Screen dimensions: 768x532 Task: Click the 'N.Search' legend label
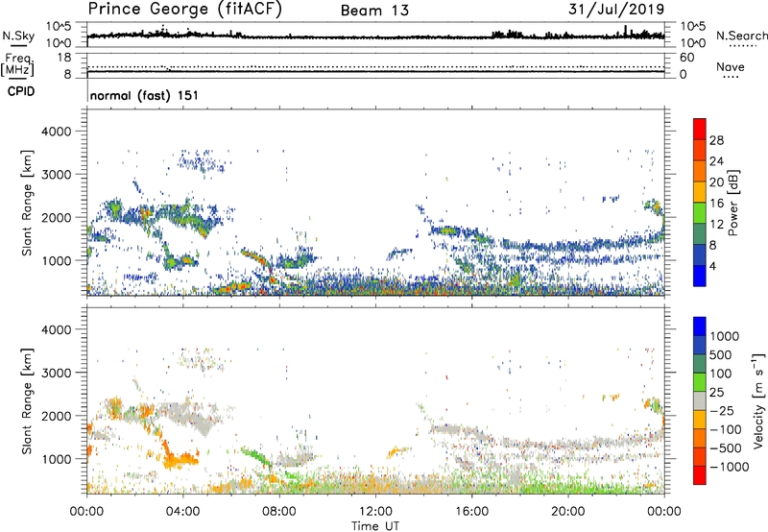click(x=742, y=36)
